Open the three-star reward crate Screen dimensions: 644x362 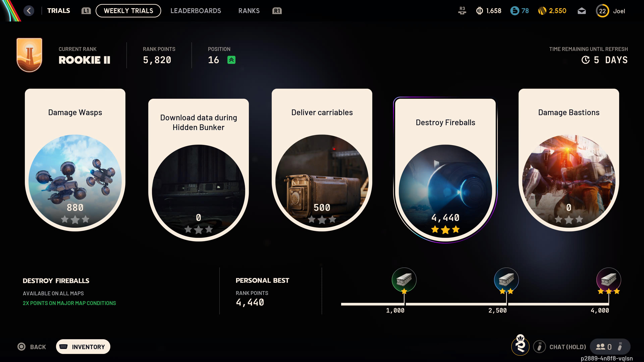[x=609, y=280]
